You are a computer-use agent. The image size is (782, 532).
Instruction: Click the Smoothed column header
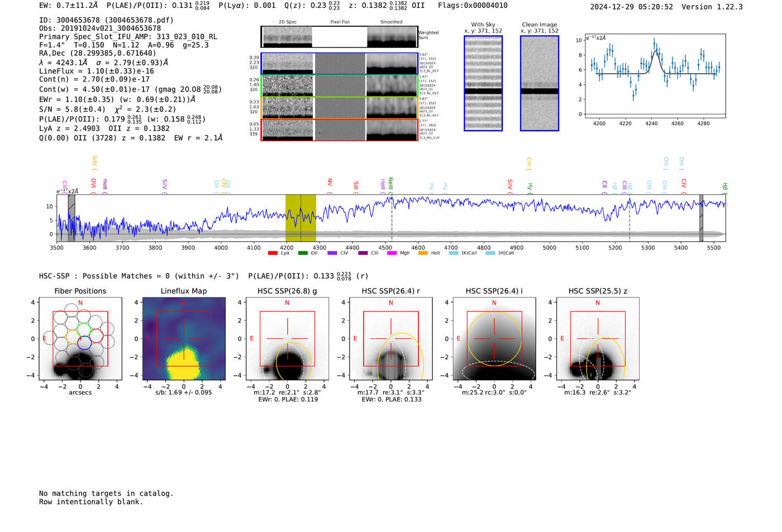392,22
